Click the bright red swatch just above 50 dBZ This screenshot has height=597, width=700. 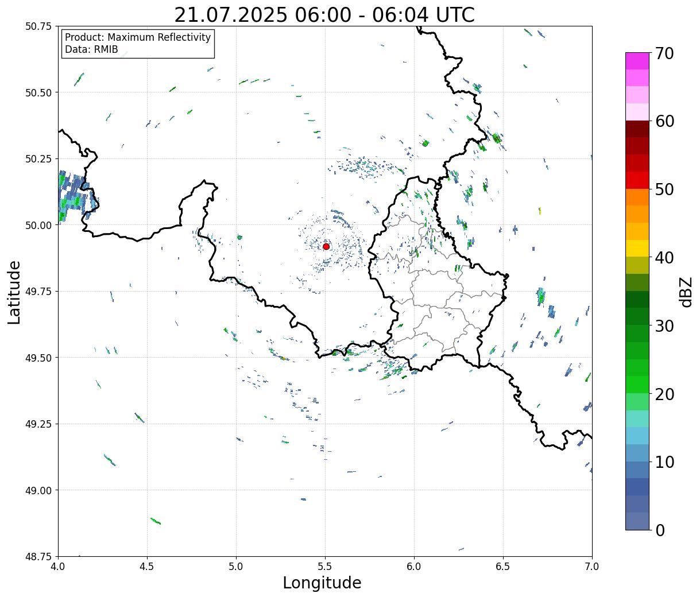pyautogui.click(x=637, y=180)
